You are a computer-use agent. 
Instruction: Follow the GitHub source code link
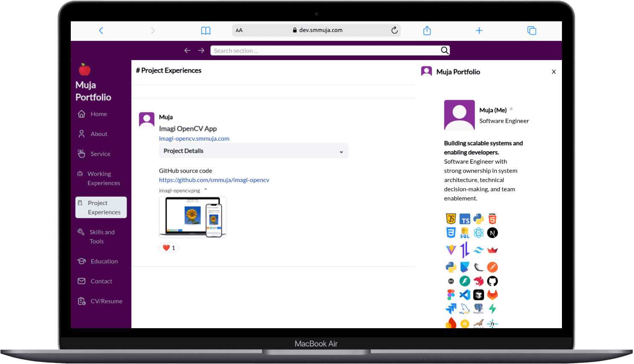coord(214,179)
